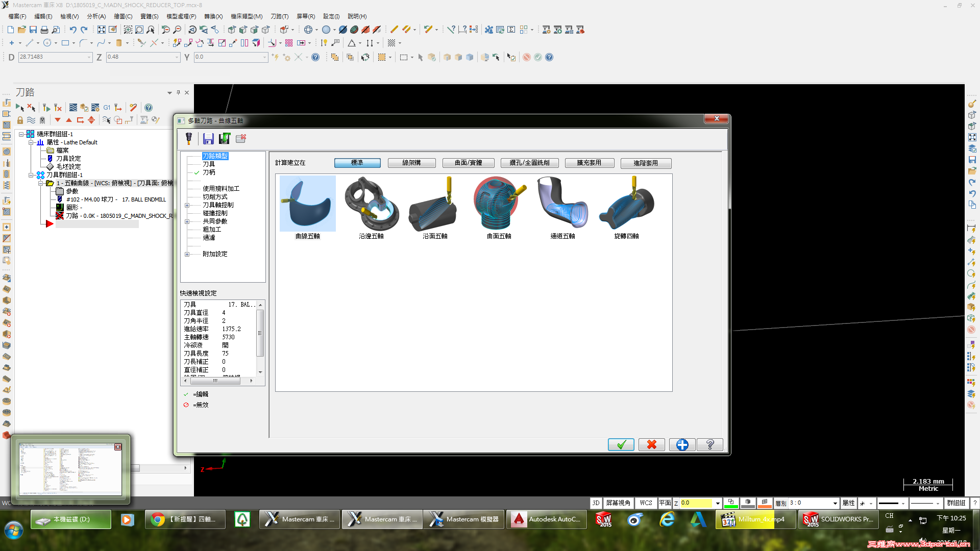Click the blue plus apply button
980x551 pixels.
click(x=682, y=445)
